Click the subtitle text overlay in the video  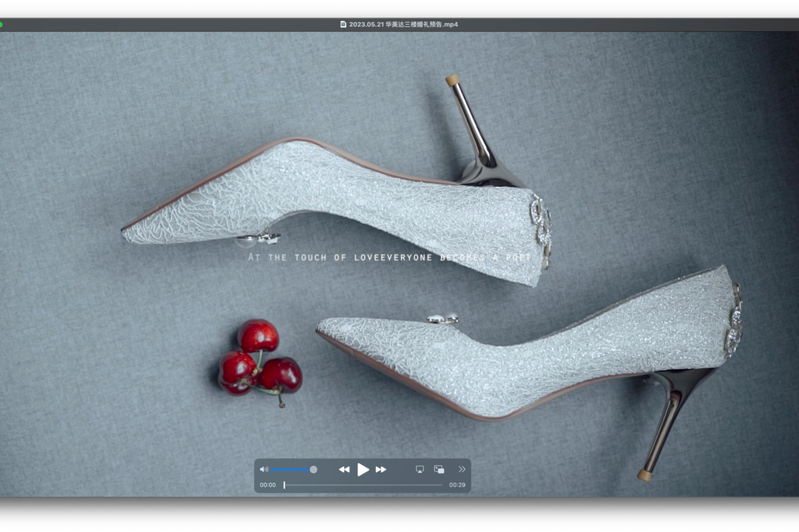[x=389, y=258]
